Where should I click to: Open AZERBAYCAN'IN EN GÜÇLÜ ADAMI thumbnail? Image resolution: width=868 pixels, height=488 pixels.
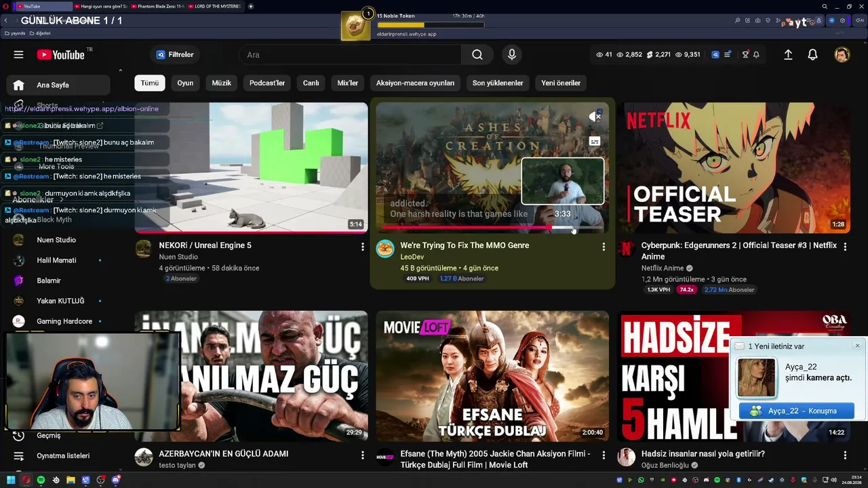252,376
